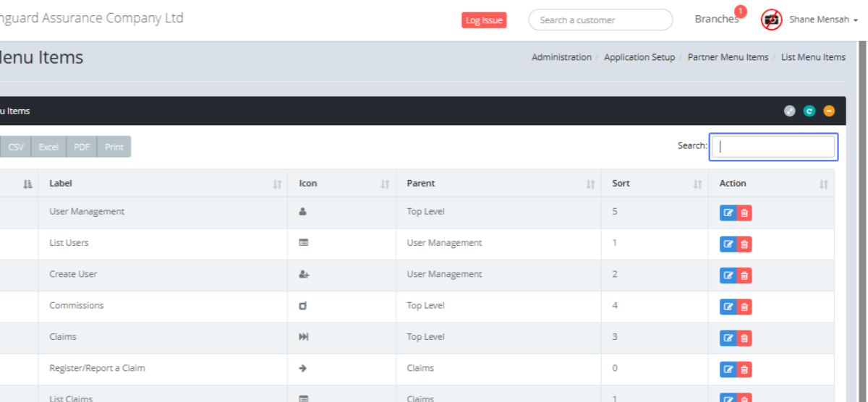
Task: Open the Branches menu
Action: 716,20
